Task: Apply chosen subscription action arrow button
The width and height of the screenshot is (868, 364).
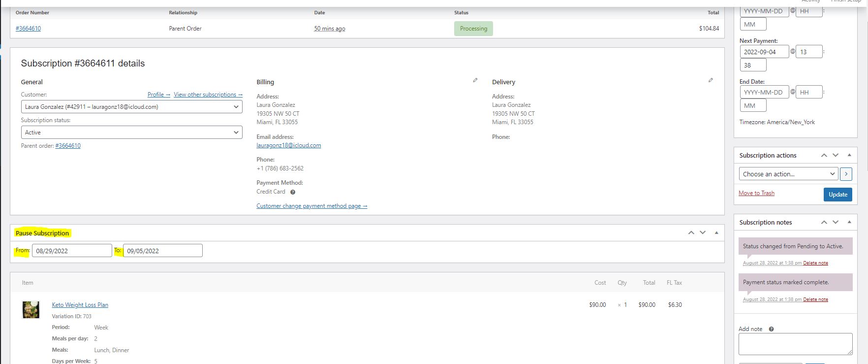Action: click(846, 174)
